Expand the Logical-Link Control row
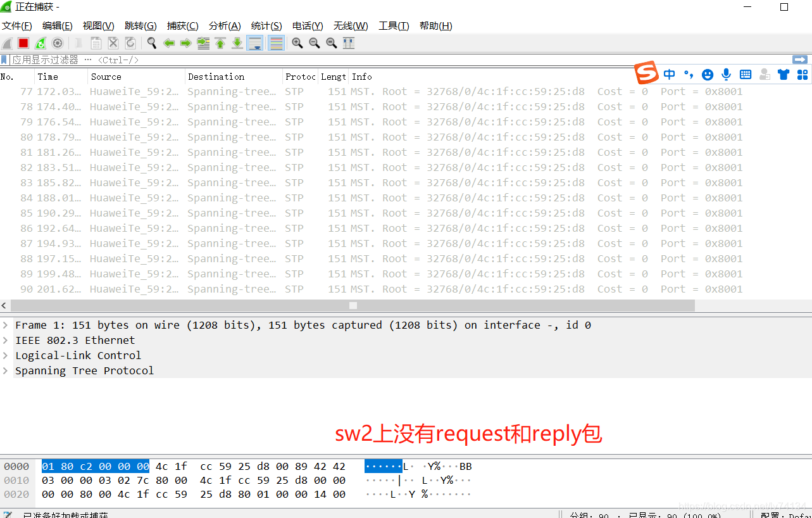Screen dimensions: 812x518 coord(5,355)
